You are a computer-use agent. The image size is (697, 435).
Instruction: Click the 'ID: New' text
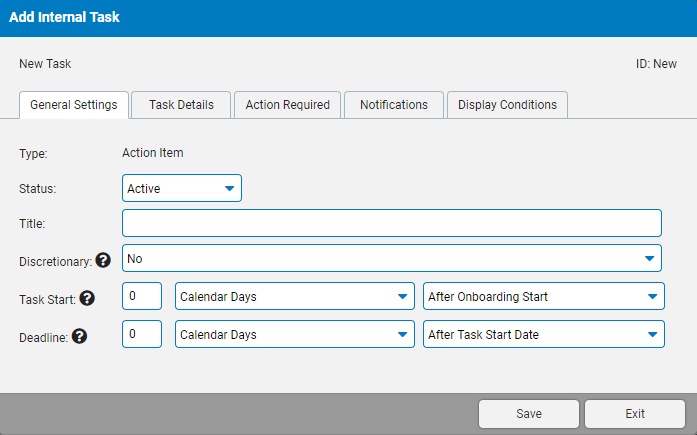point(656,64)
